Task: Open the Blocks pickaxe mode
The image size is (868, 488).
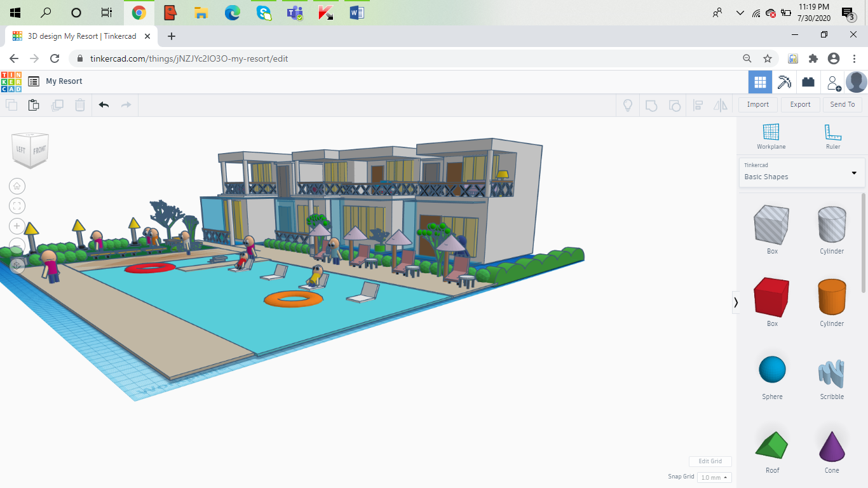Action: pos(784,82)
